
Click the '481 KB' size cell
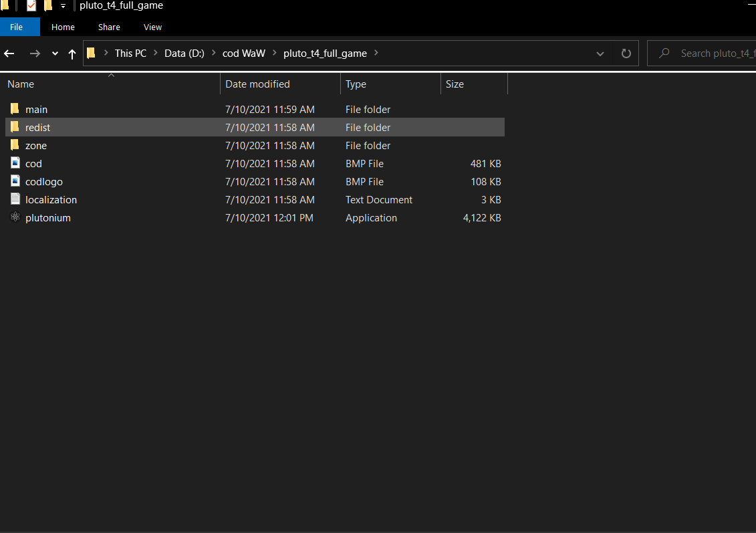[485, 164]
